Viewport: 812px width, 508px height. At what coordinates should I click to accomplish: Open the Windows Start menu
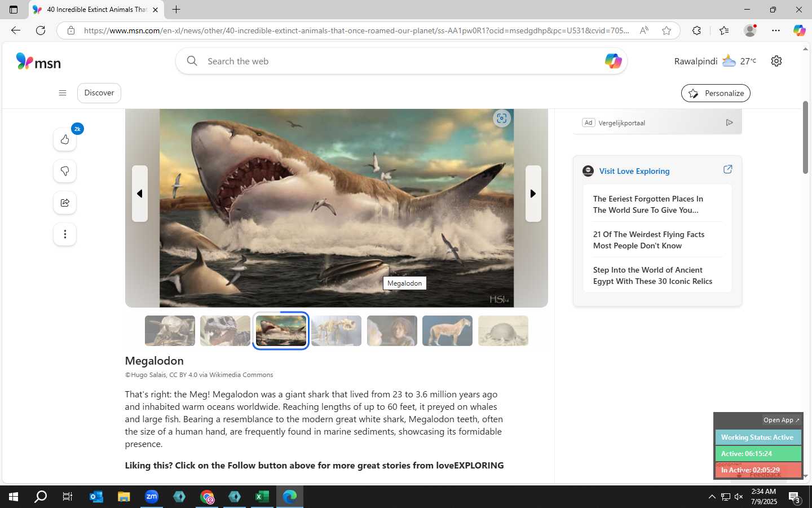[x=14, y=497]
